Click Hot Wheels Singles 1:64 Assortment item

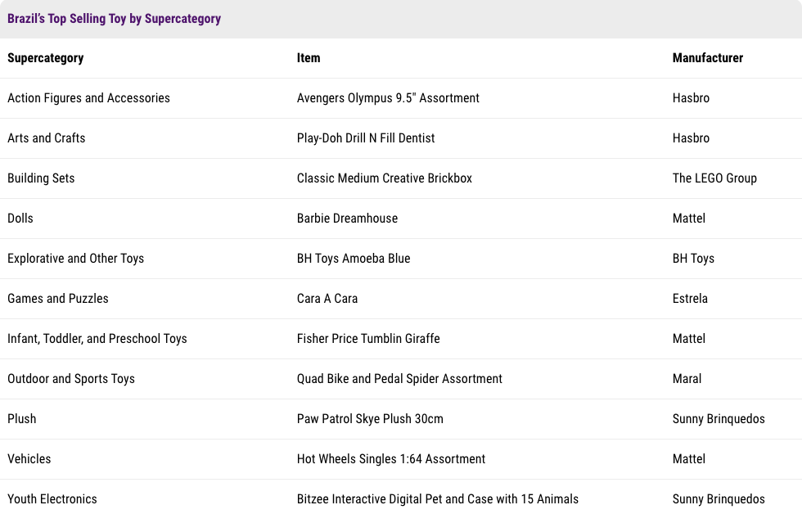pos(391,459)
